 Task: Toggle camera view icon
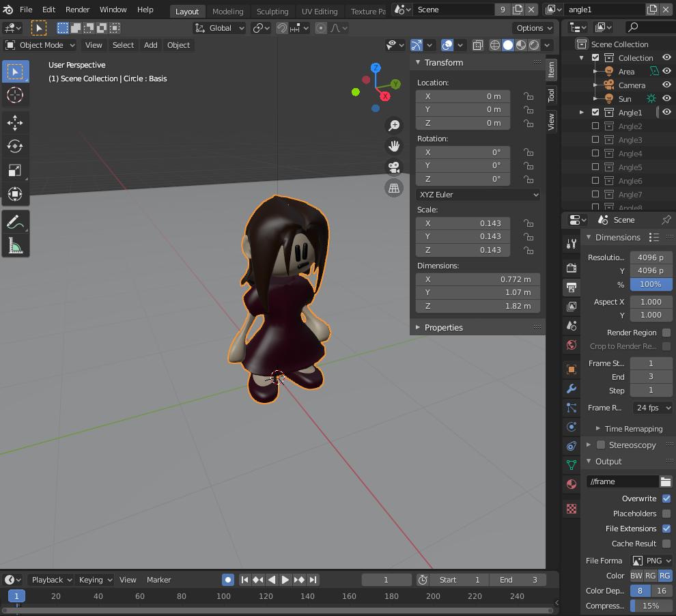(x=394, y=167)
